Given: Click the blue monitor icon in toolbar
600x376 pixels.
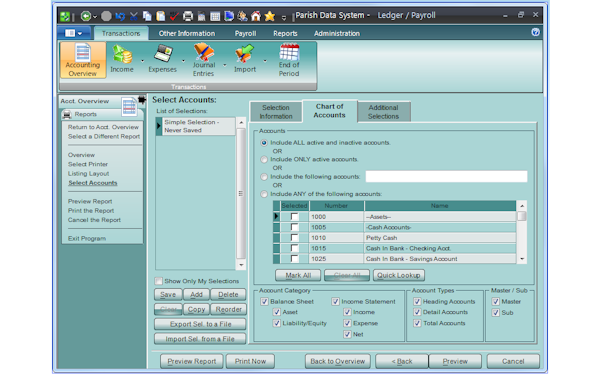Looking at the screenshot, I should click(229, 16).
